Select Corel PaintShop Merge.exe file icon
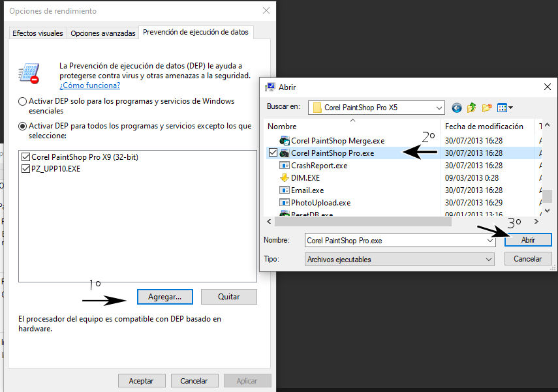This screenshot has width=558, height=392. point(285,141)
